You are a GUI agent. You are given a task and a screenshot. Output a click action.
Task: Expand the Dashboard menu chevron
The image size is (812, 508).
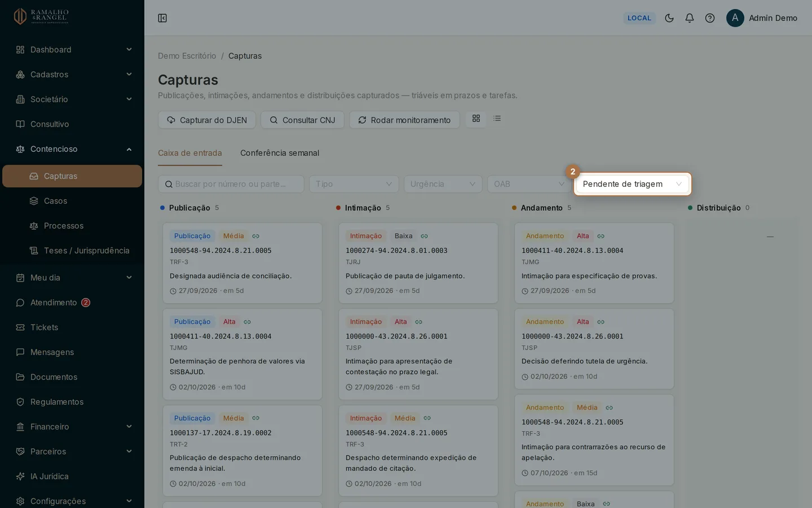[x=129, y=50]
